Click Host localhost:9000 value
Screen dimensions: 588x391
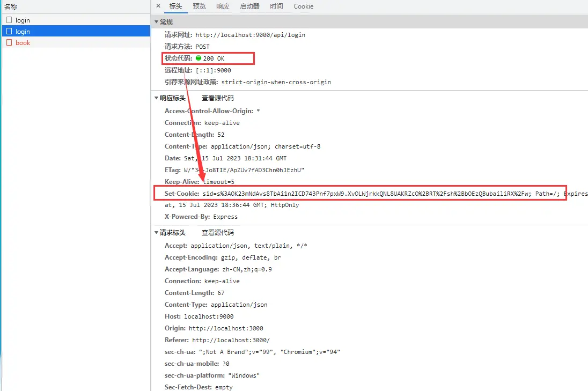click(x=209, y=316)
